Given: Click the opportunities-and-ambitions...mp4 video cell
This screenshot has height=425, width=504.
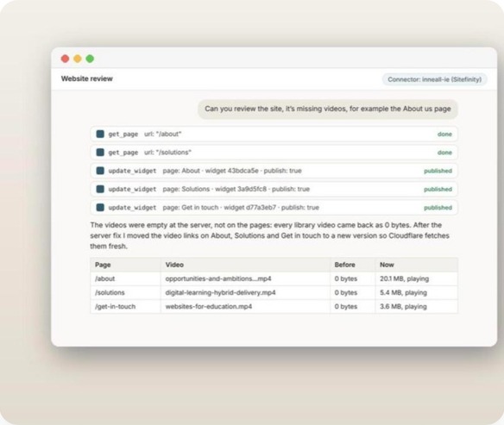Looking at the screenshot, I should (x=245, y=278).
